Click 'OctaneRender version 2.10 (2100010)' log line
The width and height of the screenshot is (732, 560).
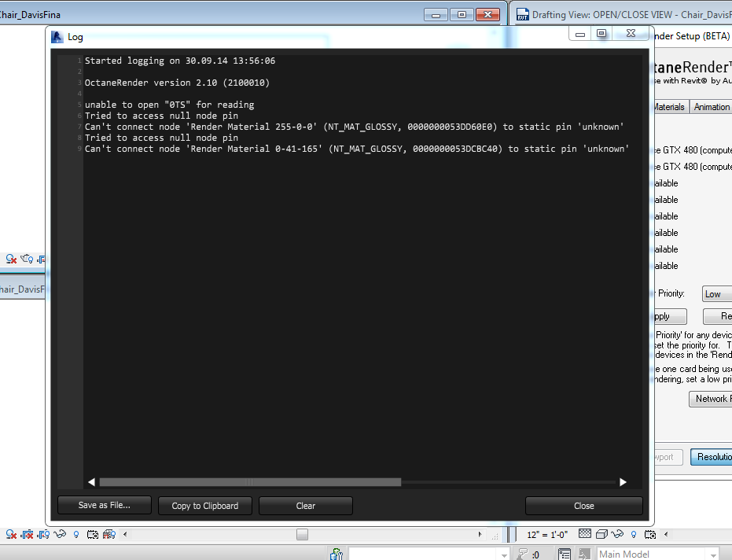[177, 83]
